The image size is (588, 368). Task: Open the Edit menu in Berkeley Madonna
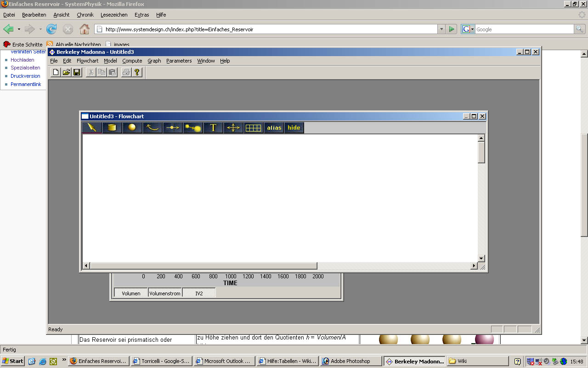point(67,61)
